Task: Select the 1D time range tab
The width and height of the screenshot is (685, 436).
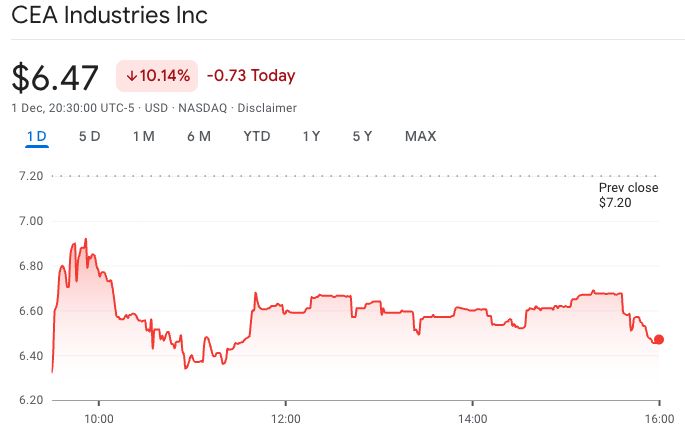Action: pos(37,137)
